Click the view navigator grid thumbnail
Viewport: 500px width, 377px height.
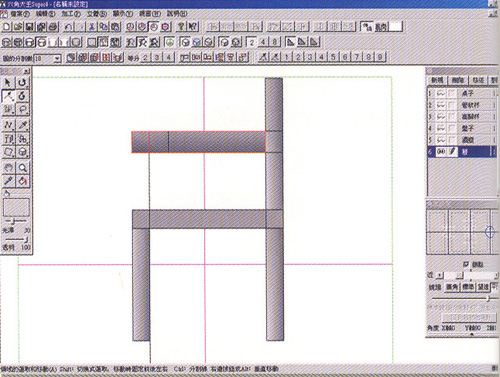[x=463, y=231]
